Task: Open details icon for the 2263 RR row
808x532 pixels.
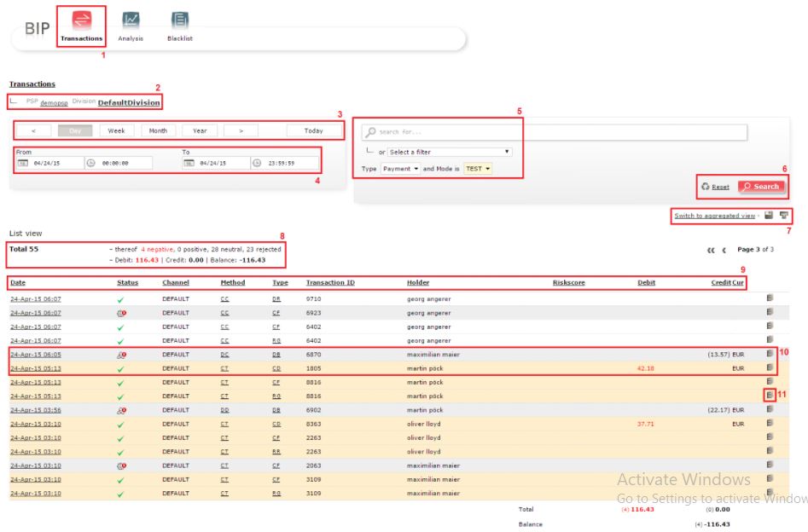Action: pos(770,451)
